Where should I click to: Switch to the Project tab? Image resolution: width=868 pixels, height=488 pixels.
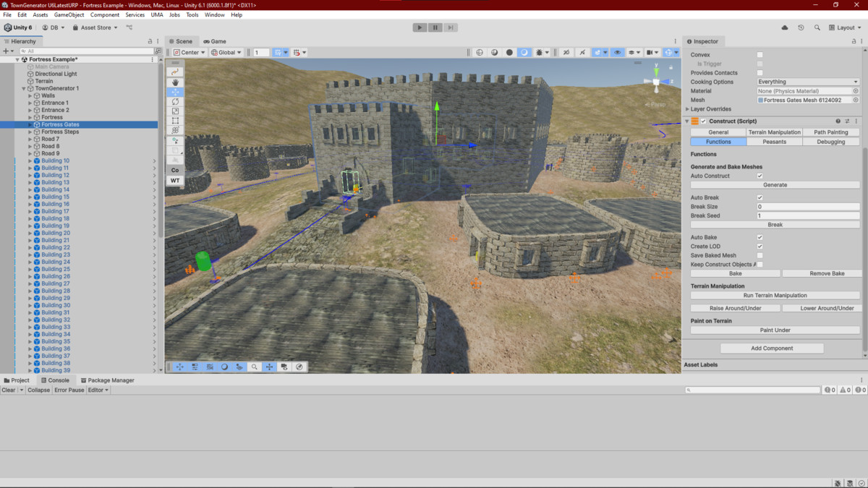(17, 380)
